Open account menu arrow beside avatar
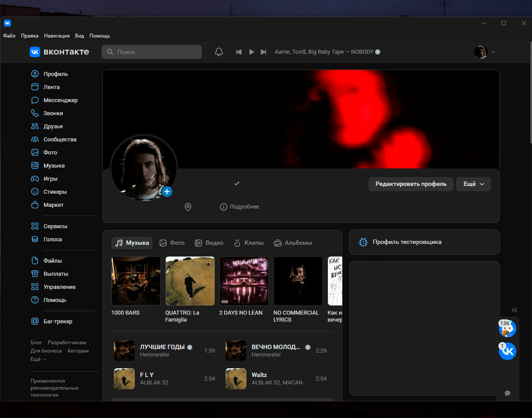This screenshot has height=418, width=532. coord(493,52)
